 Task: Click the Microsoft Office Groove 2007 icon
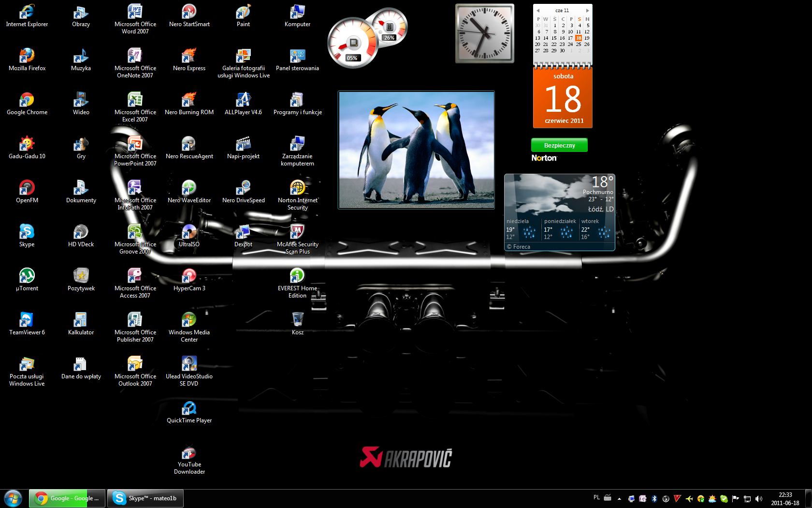[135, 239]
